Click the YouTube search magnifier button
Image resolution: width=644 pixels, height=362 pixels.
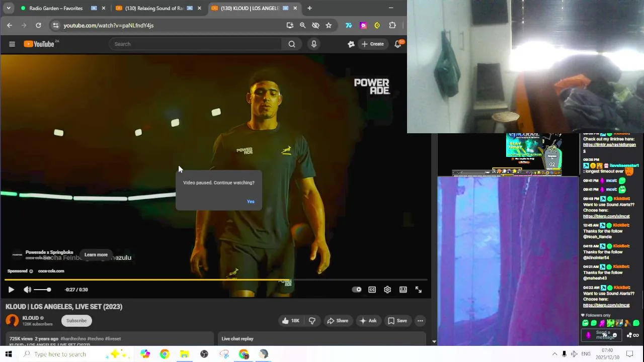[x=292, y=44]
